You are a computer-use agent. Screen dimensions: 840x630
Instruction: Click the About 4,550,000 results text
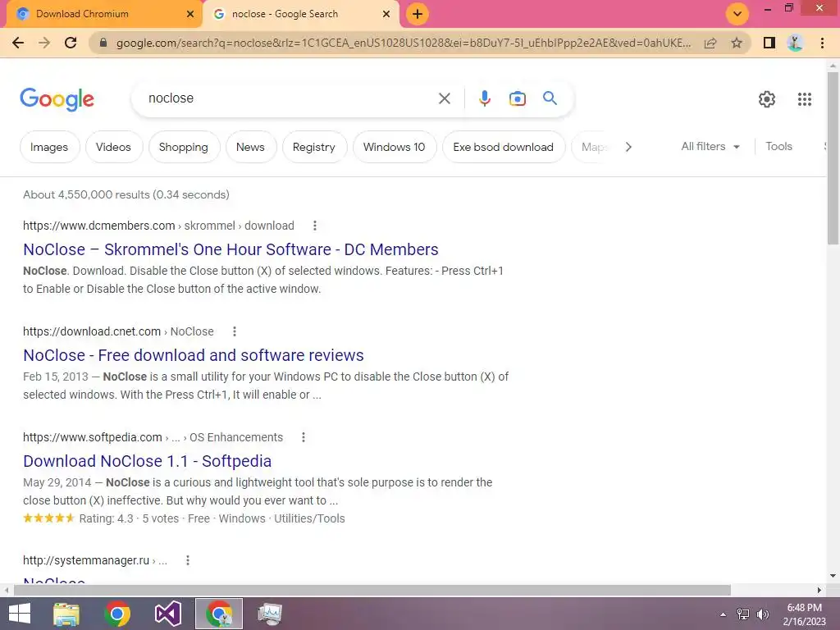point(126,194)
